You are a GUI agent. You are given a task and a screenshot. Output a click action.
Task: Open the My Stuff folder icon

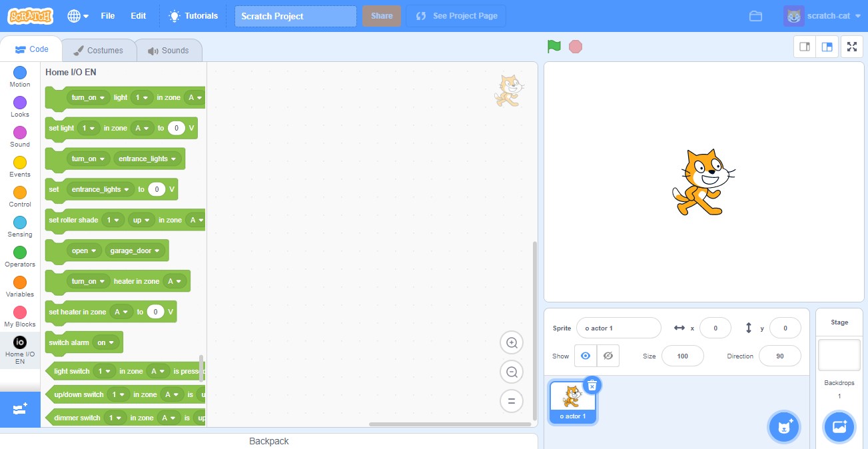[x=755, y=16]
